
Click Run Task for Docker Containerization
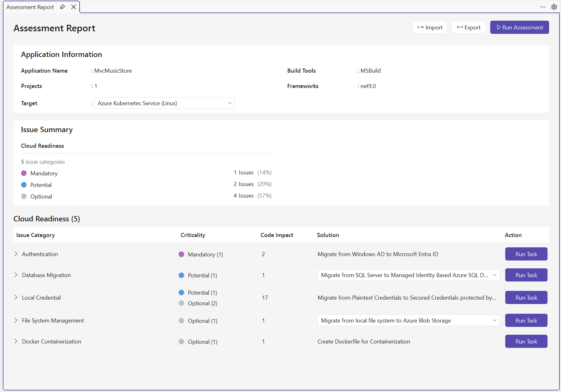point(526,341)
